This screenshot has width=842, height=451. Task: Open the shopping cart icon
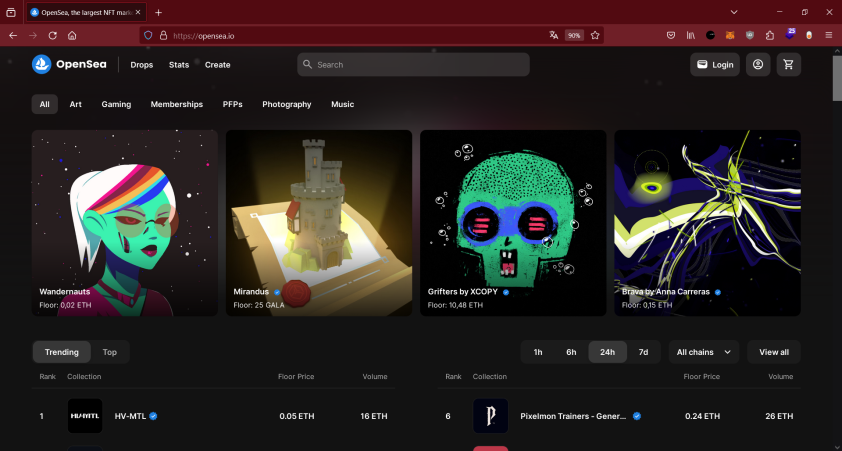click(788, 64)
